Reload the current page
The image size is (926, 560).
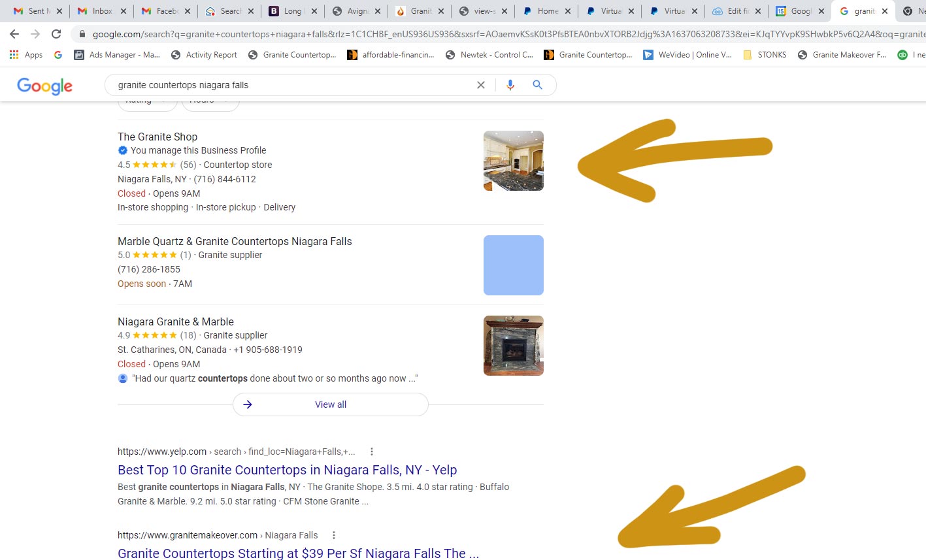pyautogui.click(x=56, y=34)
